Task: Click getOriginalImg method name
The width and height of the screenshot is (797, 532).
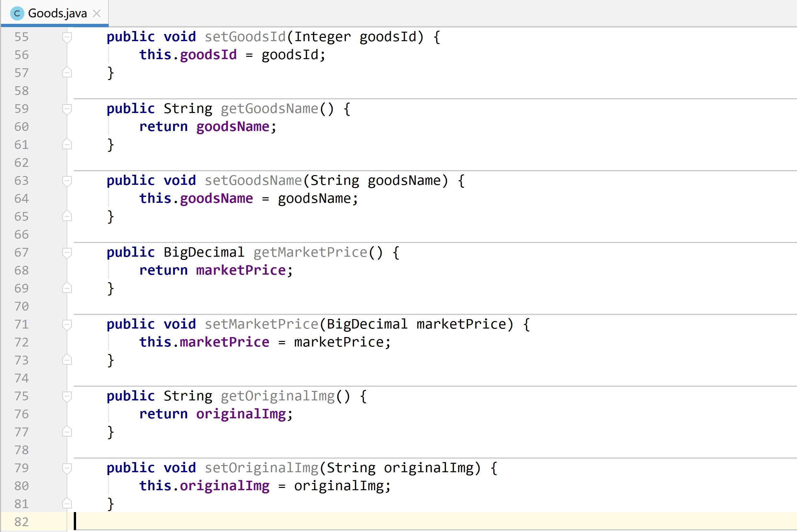Action: (x=278, y=396)
